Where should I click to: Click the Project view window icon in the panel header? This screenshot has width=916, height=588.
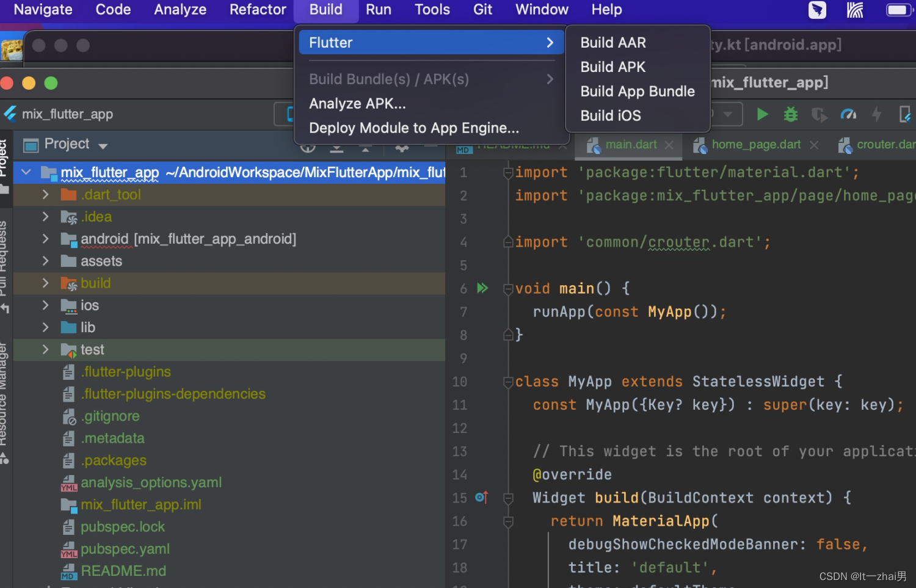click(31, 145)
